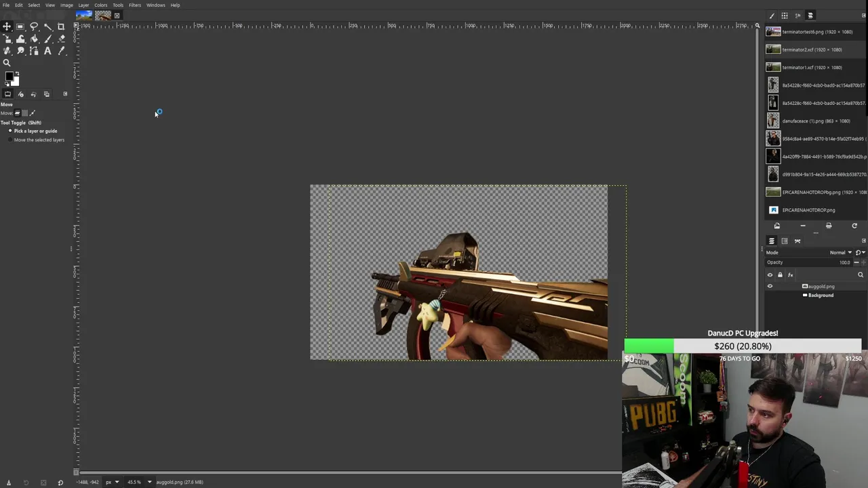Set Move mode to selection
Screen dimensions: 868x488
pos(25,113)
